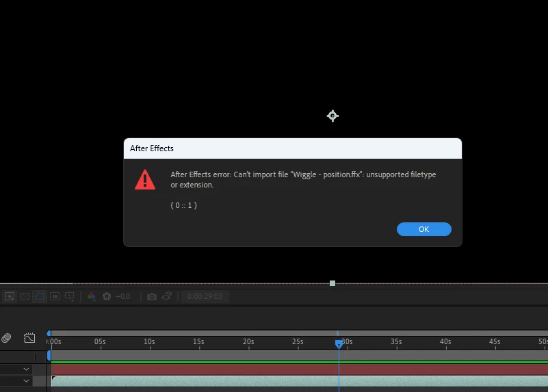
Task: Click the ( 0 :: 1 ) error code text
Action: 183,205
